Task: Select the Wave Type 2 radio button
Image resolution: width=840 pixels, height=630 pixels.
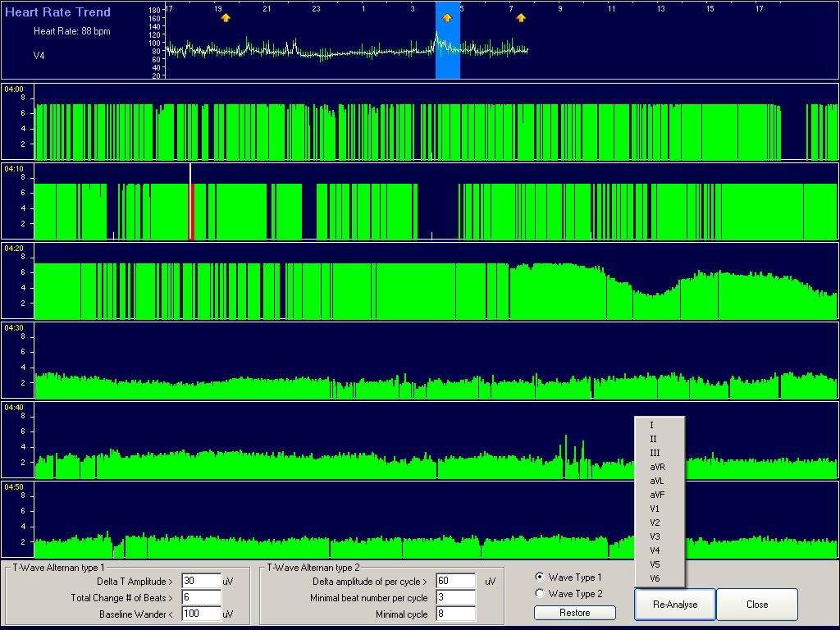Action: 539,594
